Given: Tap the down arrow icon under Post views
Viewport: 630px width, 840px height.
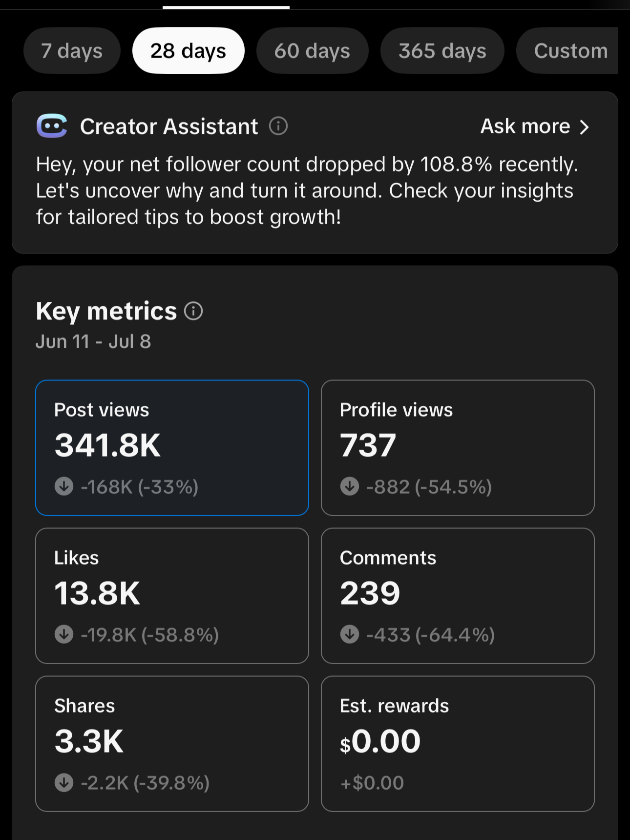Looking at the screenshot, I should click(x=64, y=486).
